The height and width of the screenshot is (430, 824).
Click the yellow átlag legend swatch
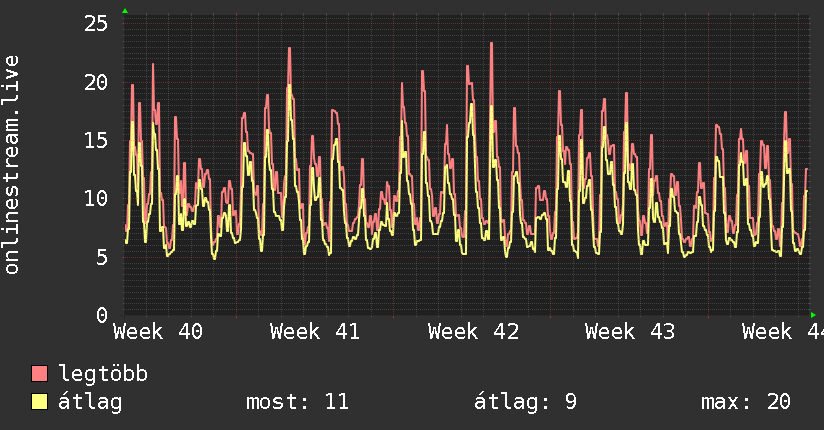coord(39,402)
